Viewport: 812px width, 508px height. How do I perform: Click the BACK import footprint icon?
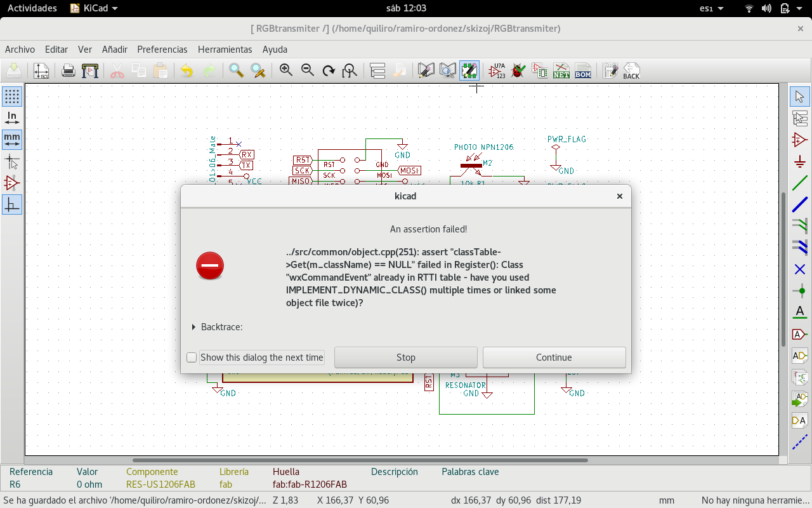[631, 70]
